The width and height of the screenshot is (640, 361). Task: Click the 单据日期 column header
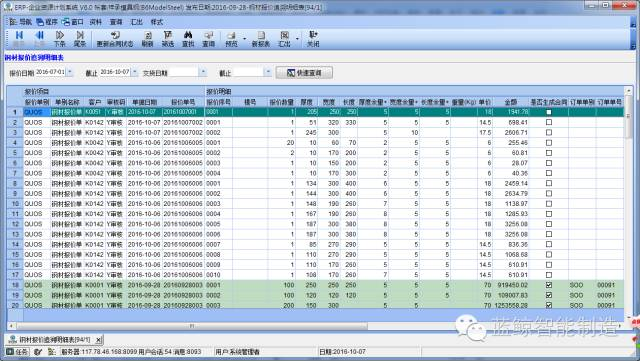(x=144, y=102)
